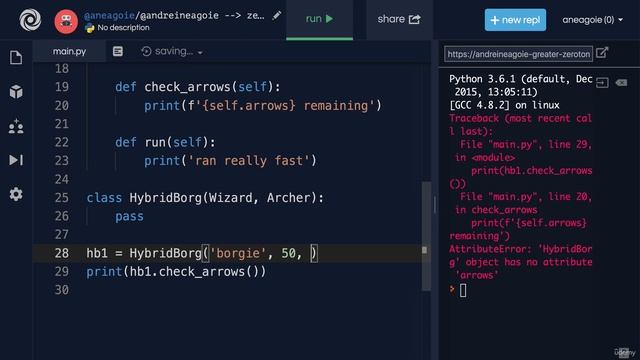Edit repl title with pencil icon

click(x=277, y=16)
